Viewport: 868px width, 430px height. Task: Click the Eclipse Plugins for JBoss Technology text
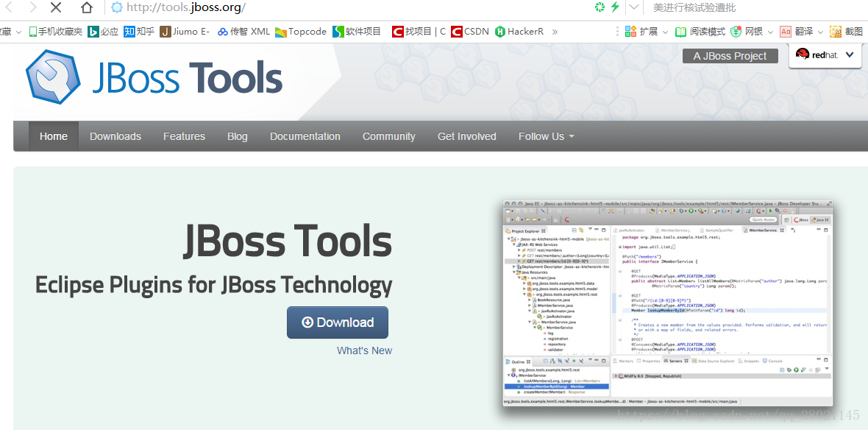(x=213, y=285)
